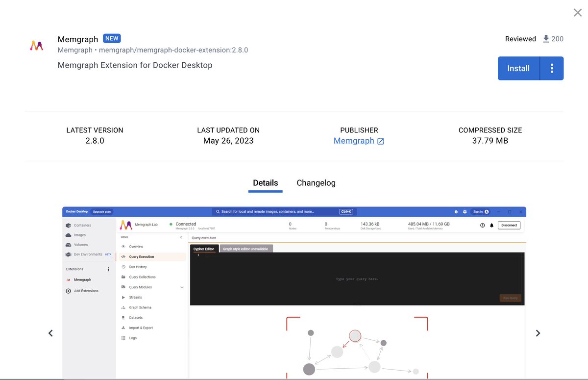Click the Memgraph Lab logo in screenshot

coord(126,225)
